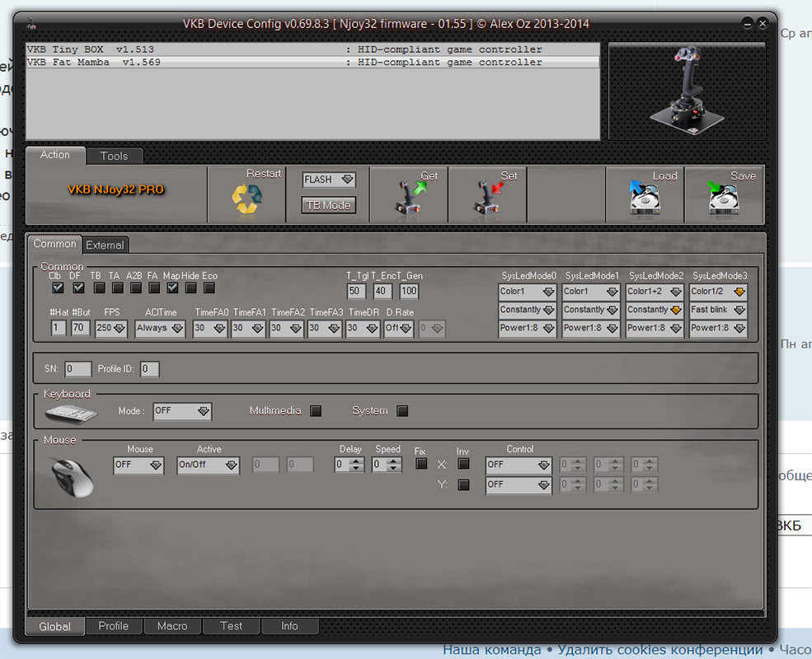This screenshot has height=659, width=812.
Task: Select VKB Fat Mamba device row
Action: point(312,62)
